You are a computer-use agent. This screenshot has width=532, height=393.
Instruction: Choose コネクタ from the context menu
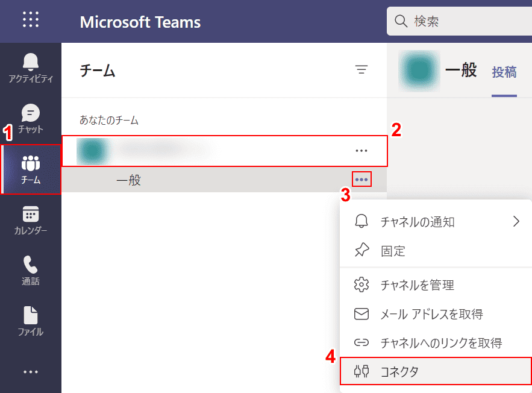436,371
